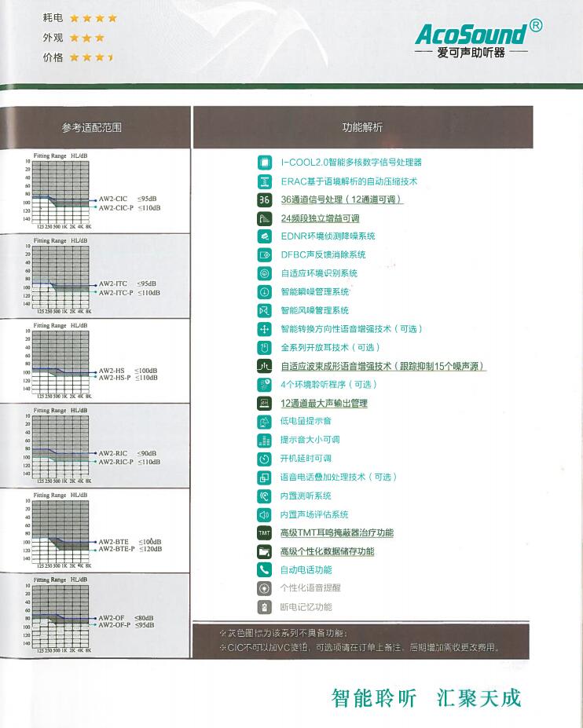Image resolution: width=583 pixels, height=728 pixels.
Task: Click the phone icon for 自动电话功能
Action: 264,569
